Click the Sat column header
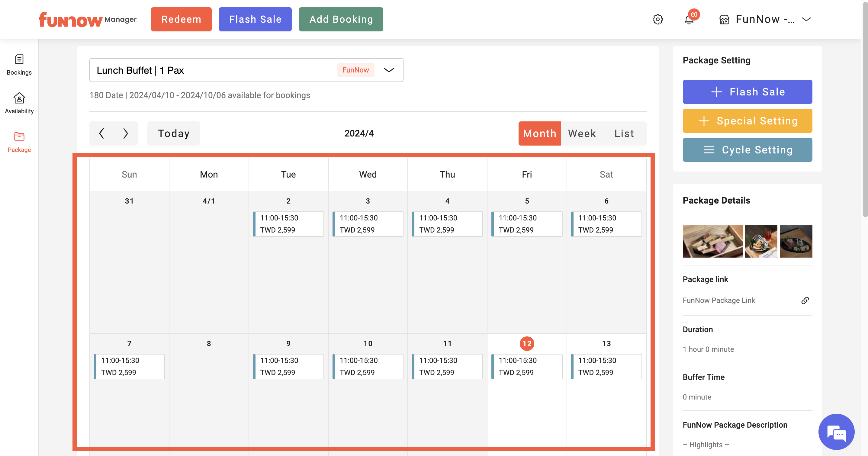868x456 pixels. click(606, 175)
